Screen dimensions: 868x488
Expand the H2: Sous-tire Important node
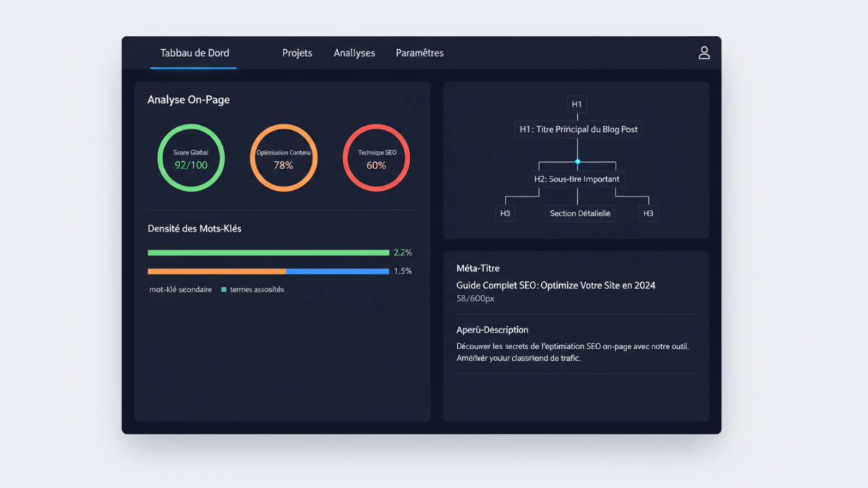click(x=576, y=179)
